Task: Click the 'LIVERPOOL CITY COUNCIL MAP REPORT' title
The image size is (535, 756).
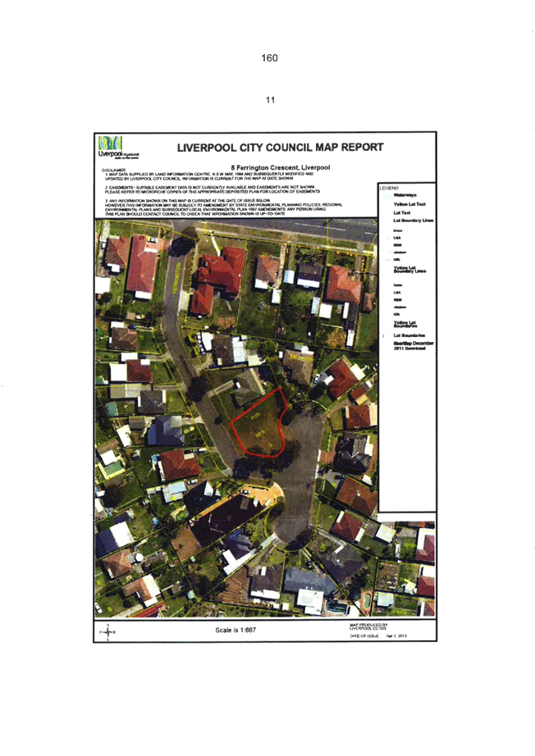Action: pyautogui.click(x=281, y=148)
